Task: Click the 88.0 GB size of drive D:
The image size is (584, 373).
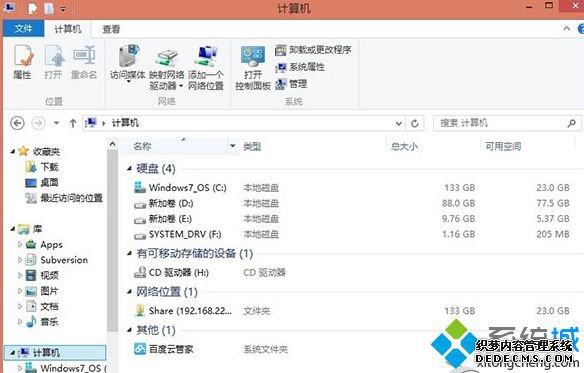Action: [458, 203]
